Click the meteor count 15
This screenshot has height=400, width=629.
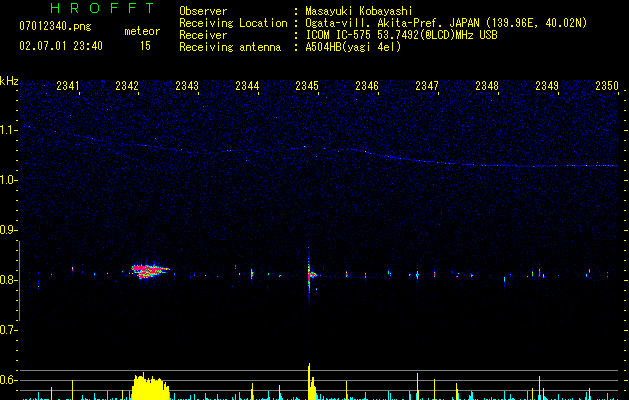(145, 46)
